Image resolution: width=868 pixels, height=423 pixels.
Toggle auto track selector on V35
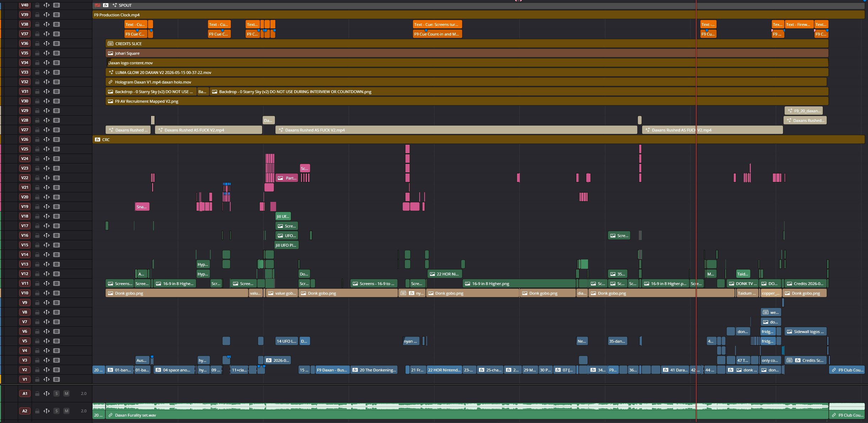[x=47, y=53]
